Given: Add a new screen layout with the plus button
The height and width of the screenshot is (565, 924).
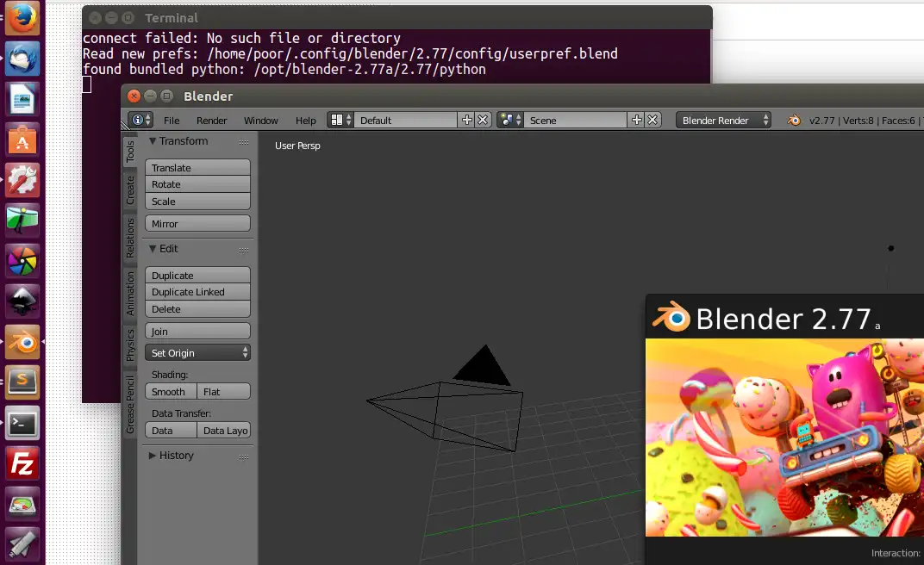Looking at the screenshot, I should (465, 120).
